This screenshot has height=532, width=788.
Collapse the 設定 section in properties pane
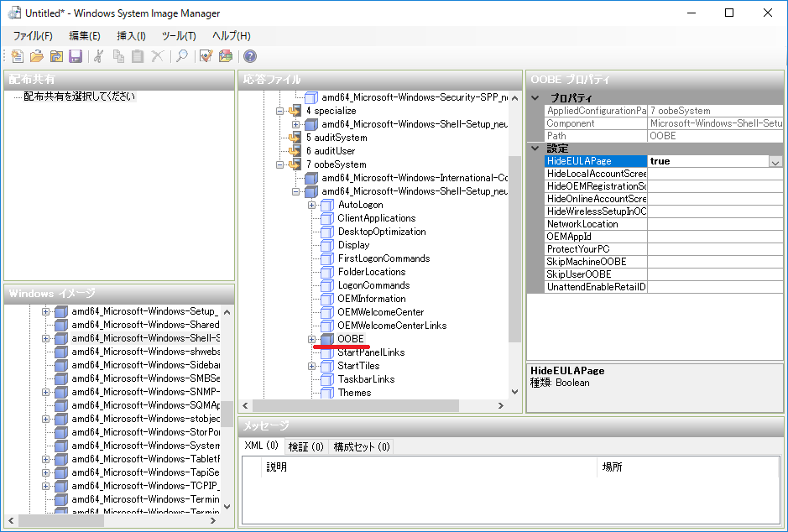(535, 149)
